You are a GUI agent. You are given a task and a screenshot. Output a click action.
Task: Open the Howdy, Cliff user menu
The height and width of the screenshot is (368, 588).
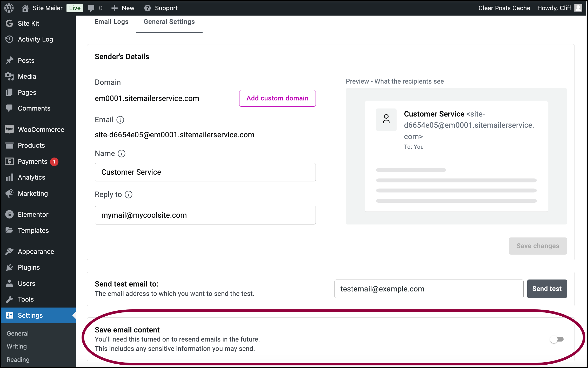[559, 8]
